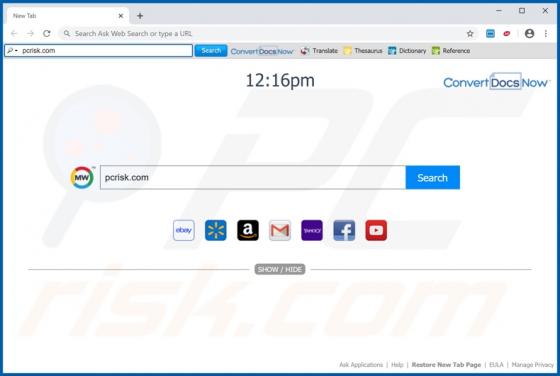The height and width of the screenshot is (376, 560).
Task: Open the Facebook shortcut icon
Action: [x=344, y=230]
